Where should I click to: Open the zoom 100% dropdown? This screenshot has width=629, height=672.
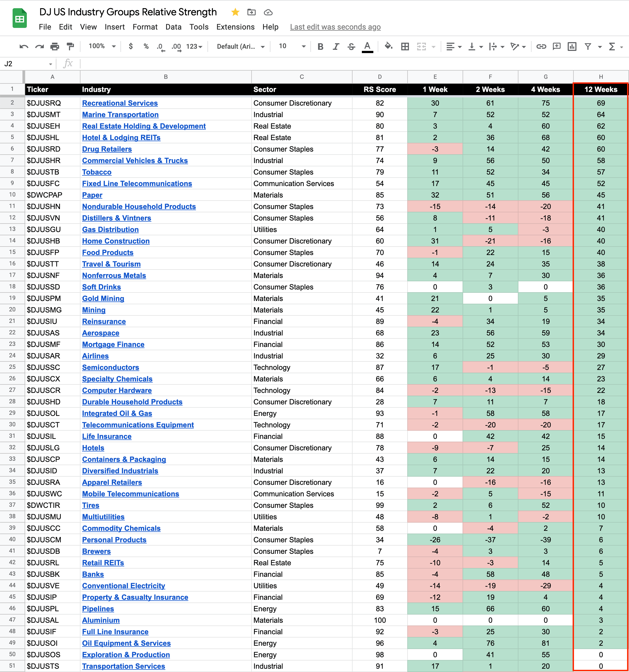(x=102, y=46)
